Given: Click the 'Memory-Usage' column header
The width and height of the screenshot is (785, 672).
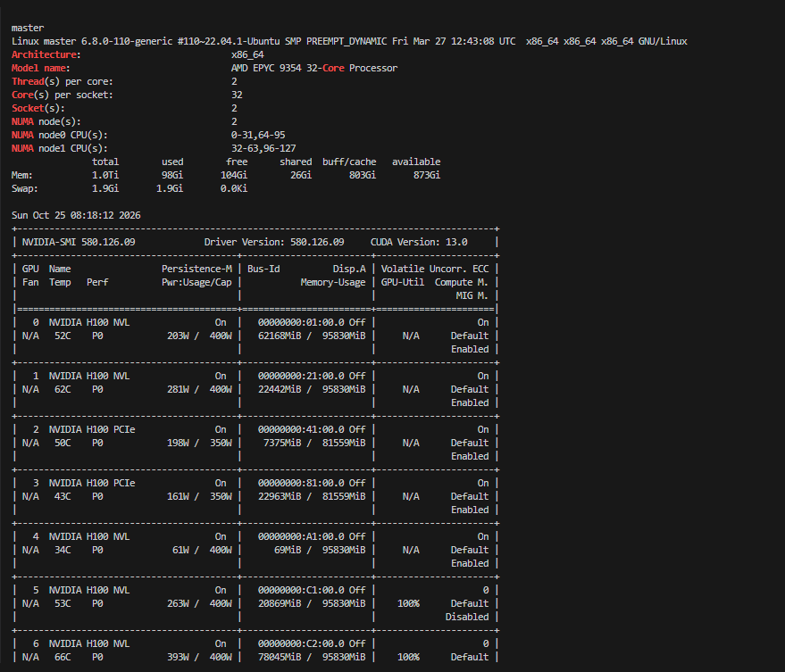Looking at the screenshot, I should pyautogui.click(x=333, y=283).
